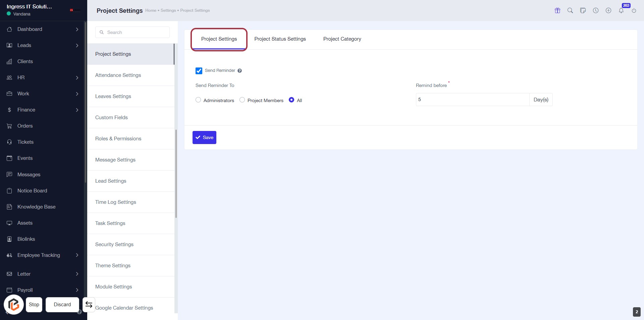Screen dimensions: 644x320
Task: Click the gift icon in top bar
Action: coord(557,10)
